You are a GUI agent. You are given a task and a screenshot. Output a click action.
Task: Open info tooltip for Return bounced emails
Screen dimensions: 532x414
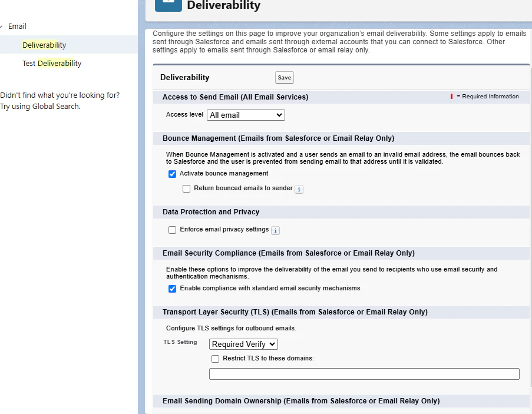[x=299, y=189]
